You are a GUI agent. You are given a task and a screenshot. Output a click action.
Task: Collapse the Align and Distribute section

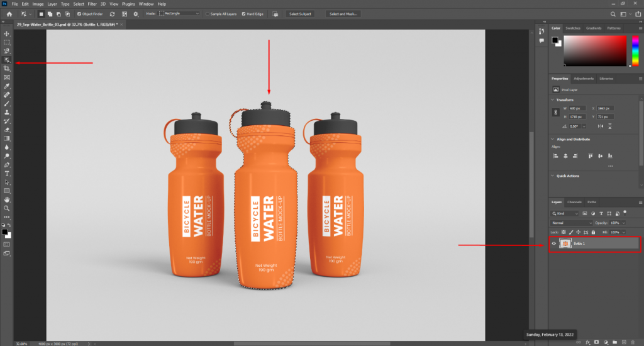point(552,139)
